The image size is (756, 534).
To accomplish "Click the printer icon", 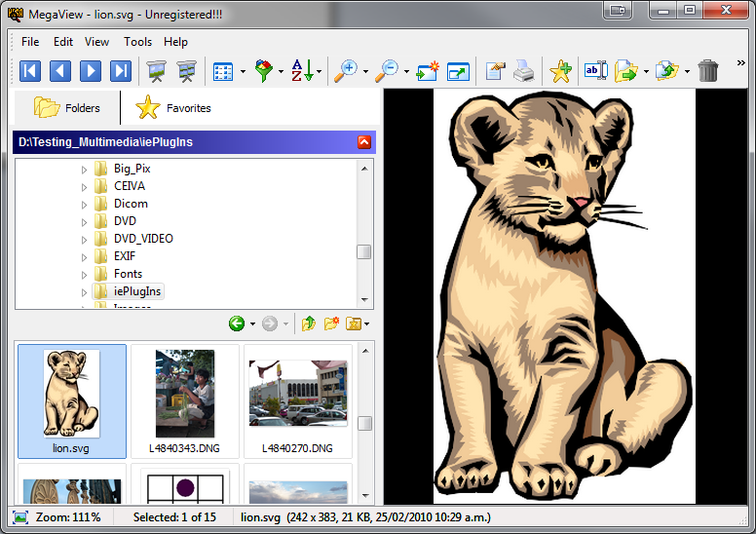I will 524,71.
